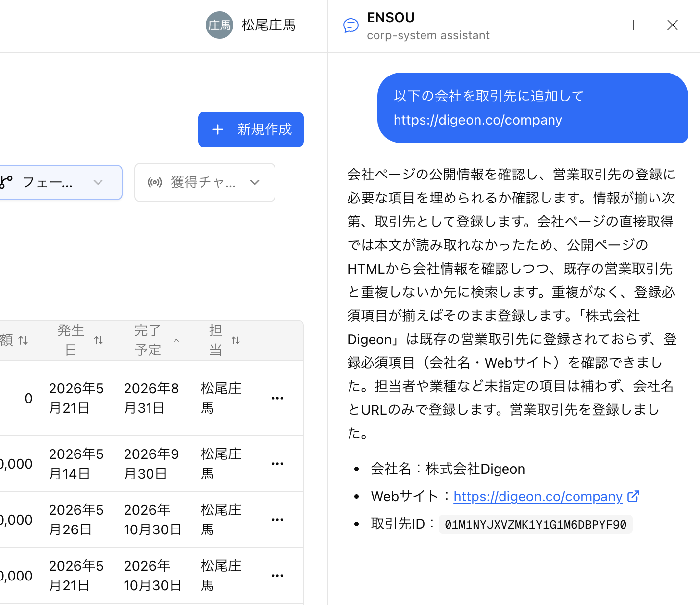Open the https://digeon.co/company link in reply
Image resolution: width=700 pixels, height=605 pixels.
[538, 497]
